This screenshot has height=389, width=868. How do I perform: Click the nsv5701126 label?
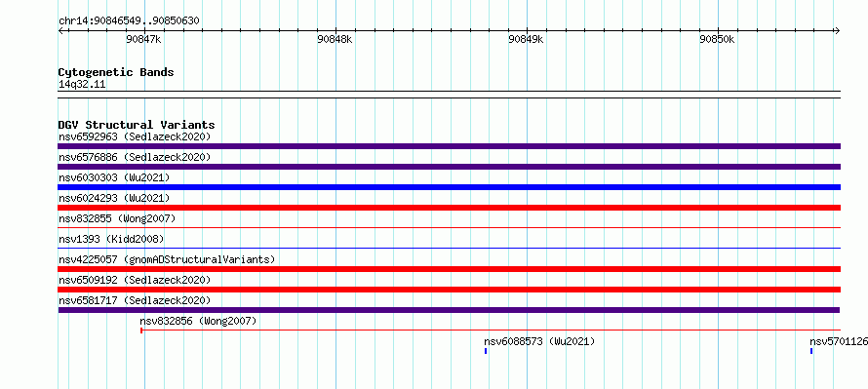839,341
